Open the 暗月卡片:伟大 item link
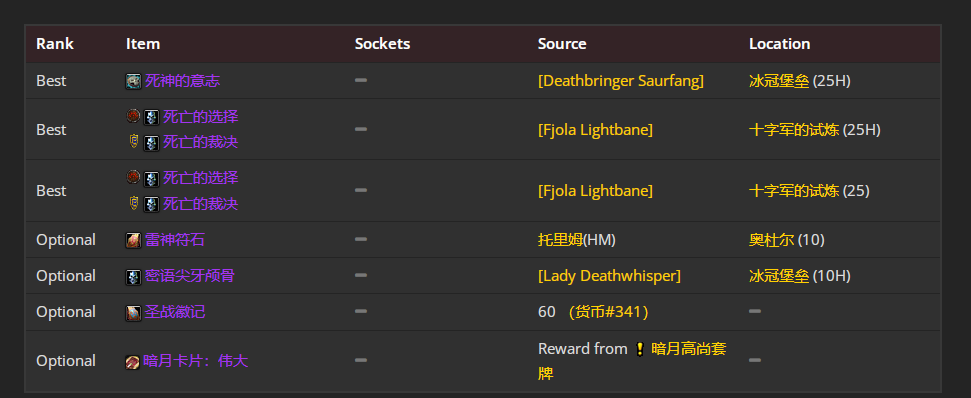This screenshot has width=971, height=398. [196, 361]
